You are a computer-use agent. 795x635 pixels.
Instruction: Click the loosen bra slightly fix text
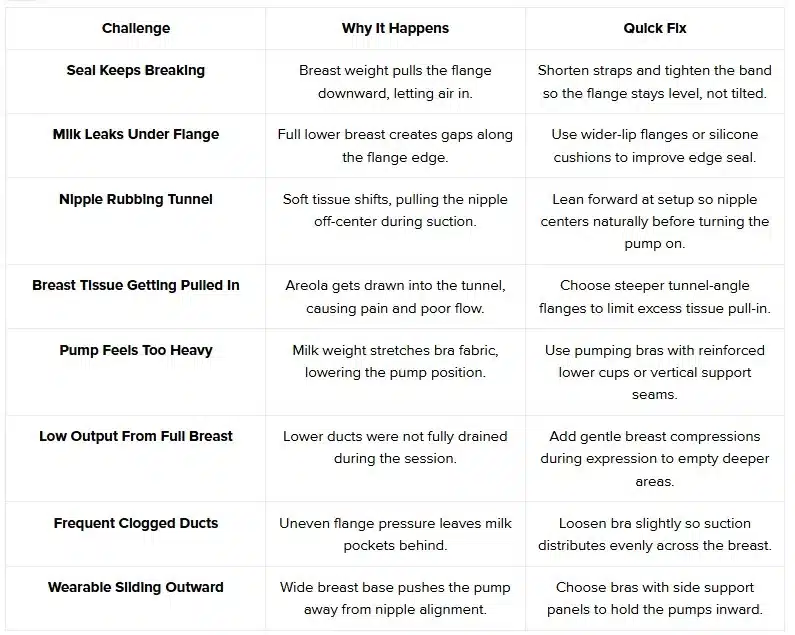tap(655, 534)
